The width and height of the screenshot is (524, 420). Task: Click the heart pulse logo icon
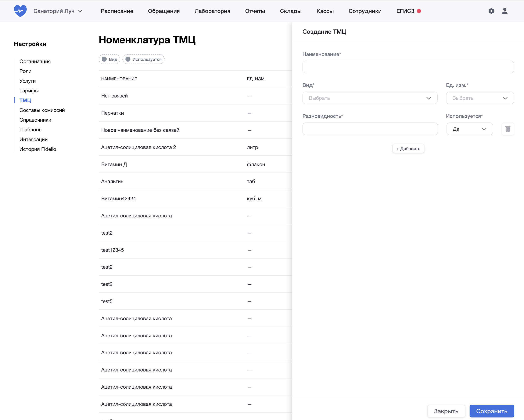click(20, 11)
